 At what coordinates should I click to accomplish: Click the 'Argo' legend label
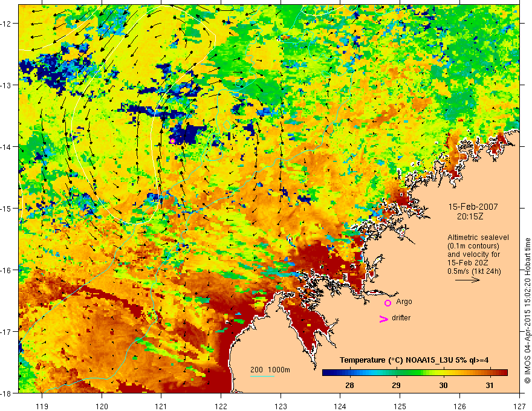point(404,302)
